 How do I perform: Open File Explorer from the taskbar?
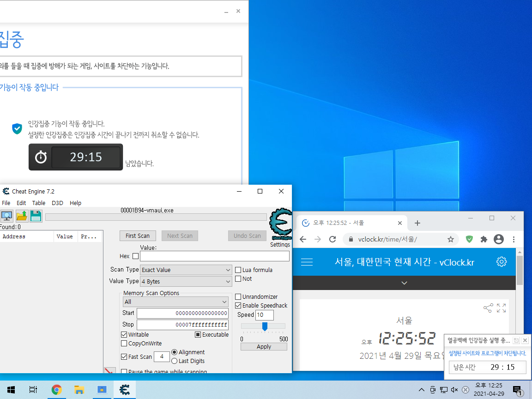point(79,390)
